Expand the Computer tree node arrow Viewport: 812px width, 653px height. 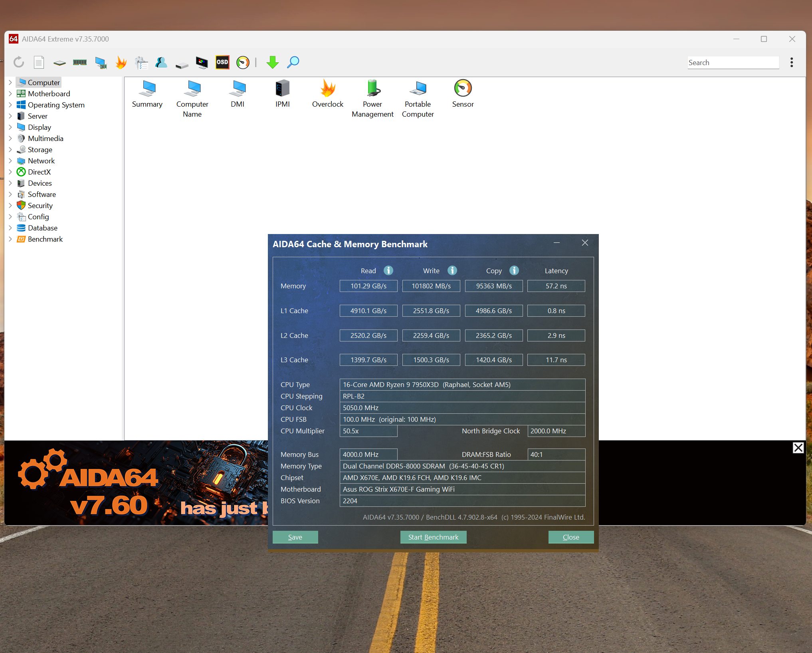pos(10,82)
